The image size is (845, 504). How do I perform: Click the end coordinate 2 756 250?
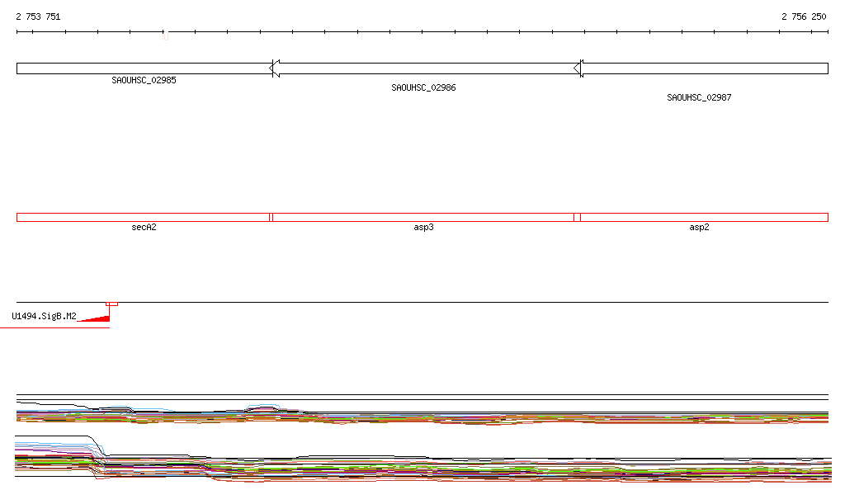[804, 16]
